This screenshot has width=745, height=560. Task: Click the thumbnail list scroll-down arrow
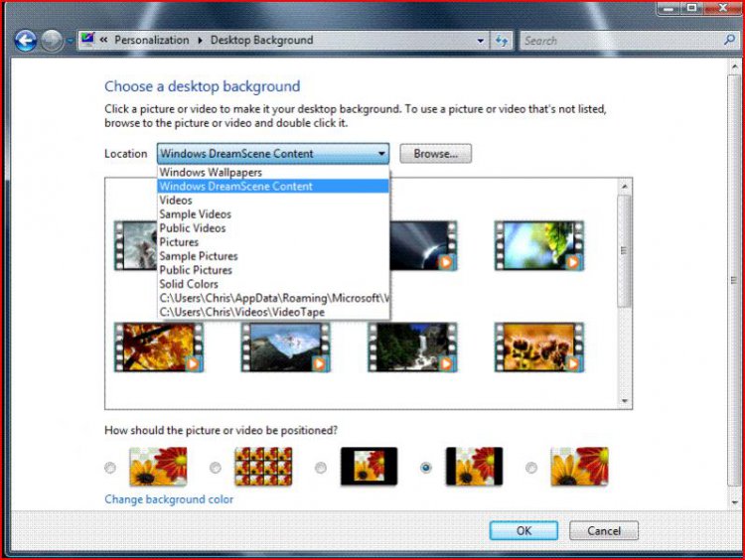[625, 401]
